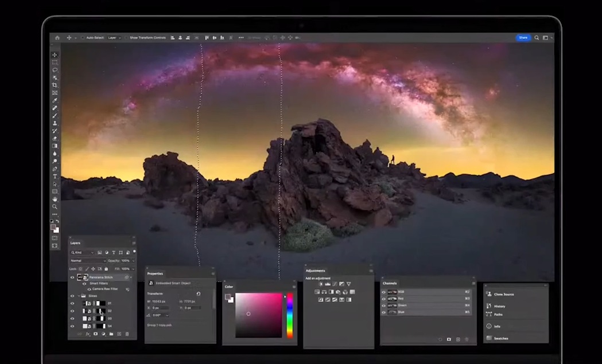This screenshot has width=602, height=364.
Task: Select the Eraser tool
Action: pyautogui.click(x=55, y=139)
